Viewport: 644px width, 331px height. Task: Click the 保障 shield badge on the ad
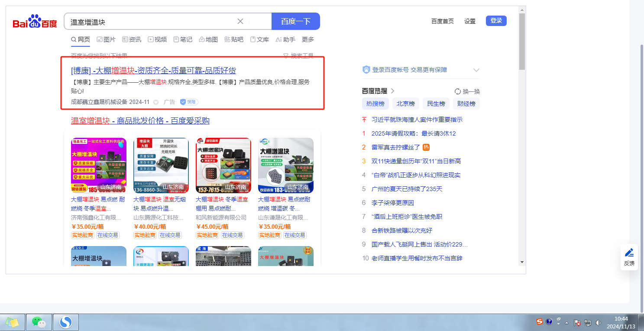[189, 102]
